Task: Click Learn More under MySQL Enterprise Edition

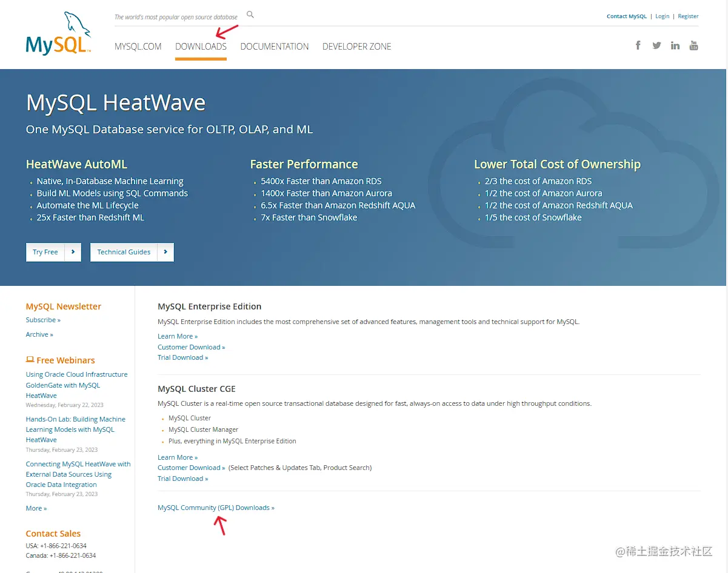Action: 178,336
